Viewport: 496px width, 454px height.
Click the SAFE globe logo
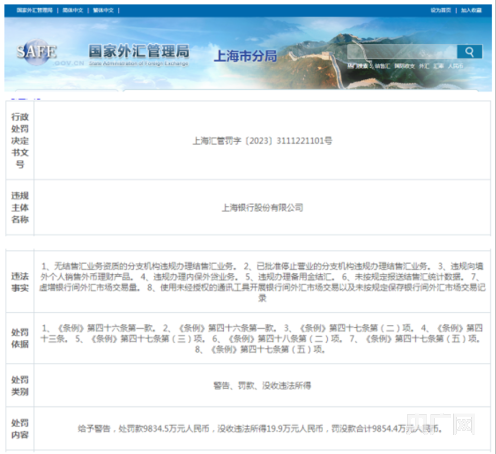pos(37,52)
